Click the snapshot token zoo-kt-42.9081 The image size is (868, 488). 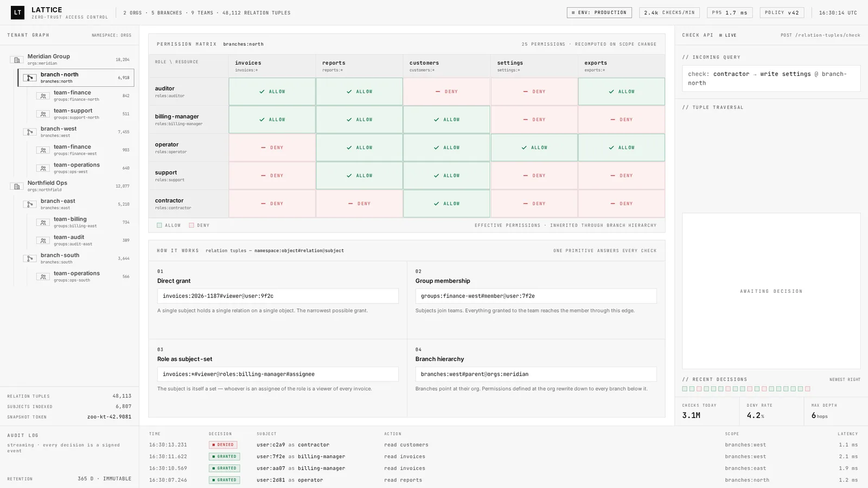(109, 417)
